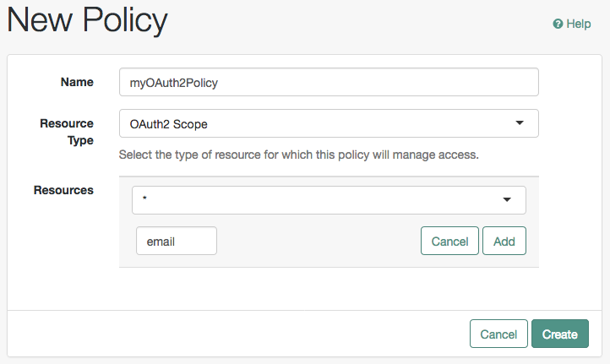The height and width of the screenshot is (364, 610).
Task: Click the Help question mark icon
Action: click(x=558, y=24)
